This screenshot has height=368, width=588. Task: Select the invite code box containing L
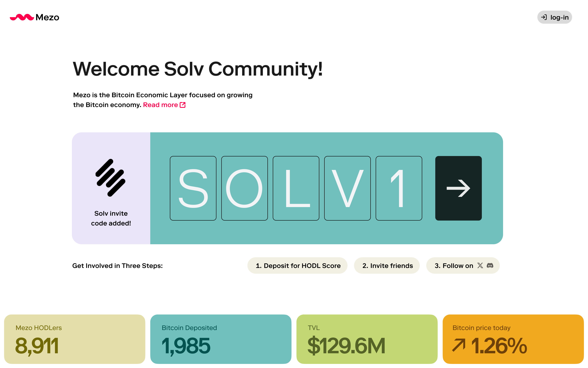(296, 188)
